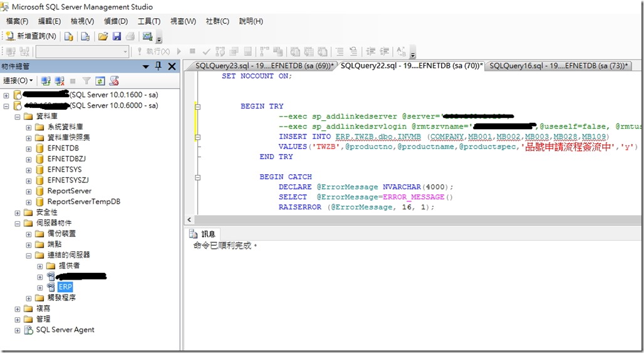Expand the EFNETDB database node
The width and height of the screenshot is (644, 353).
28,149
